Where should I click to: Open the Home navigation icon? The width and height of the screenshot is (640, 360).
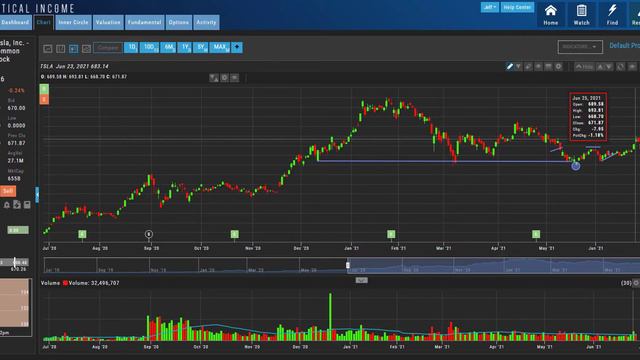551,15
